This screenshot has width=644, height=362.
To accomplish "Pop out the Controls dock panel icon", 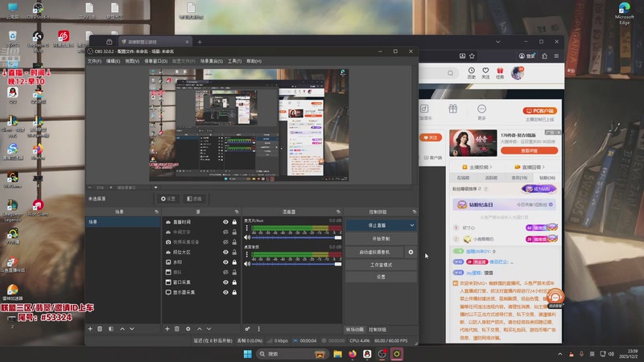I will [414, 212].
